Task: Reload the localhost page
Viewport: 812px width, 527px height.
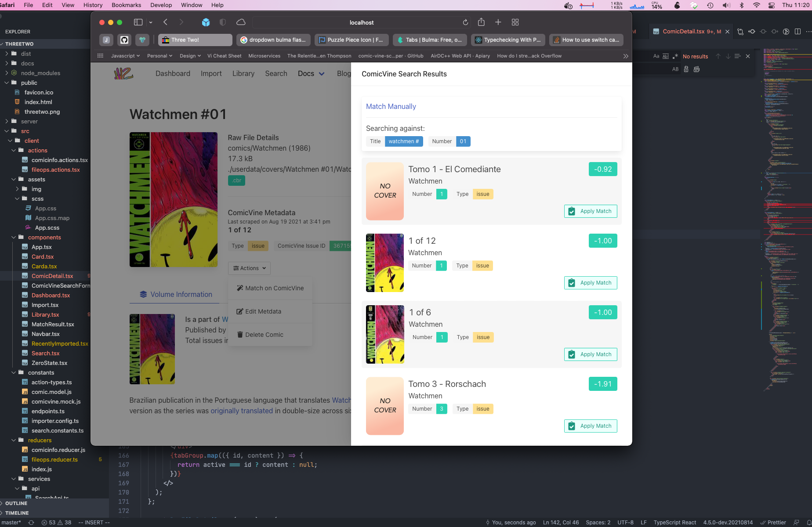Action: tap(465, 22)
